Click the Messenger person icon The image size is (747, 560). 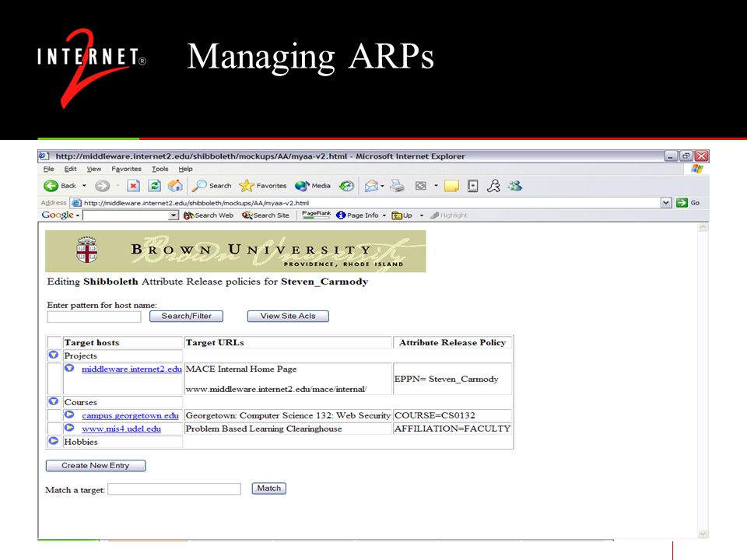click(515, 186)
